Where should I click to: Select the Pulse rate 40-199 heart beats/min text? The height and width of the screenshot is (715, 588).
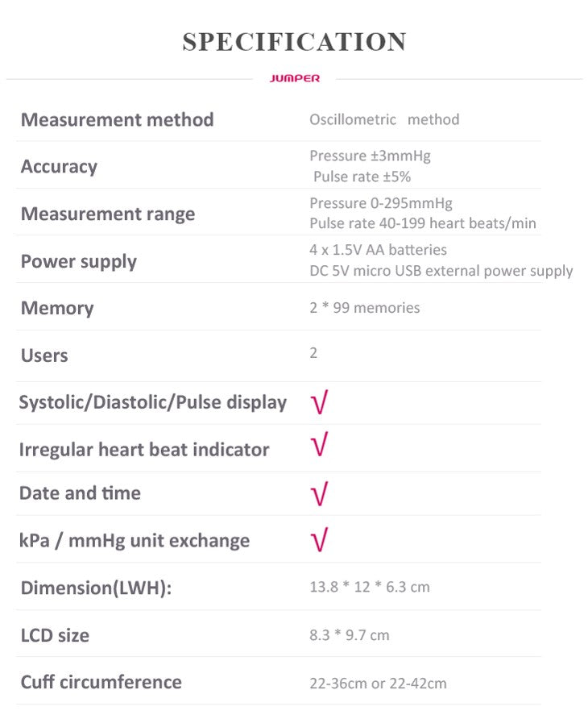422,223
